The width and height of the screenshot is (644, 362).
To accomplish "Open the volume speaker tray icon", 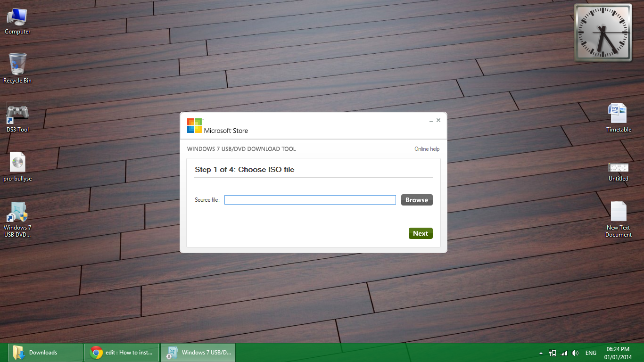I will (575, 353).
